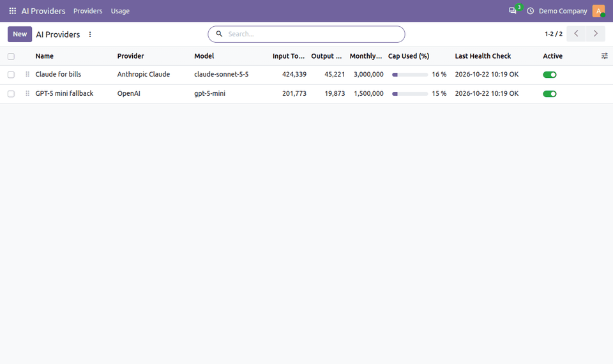Click the AI Providers breadcrumb title

pos(58,34)
